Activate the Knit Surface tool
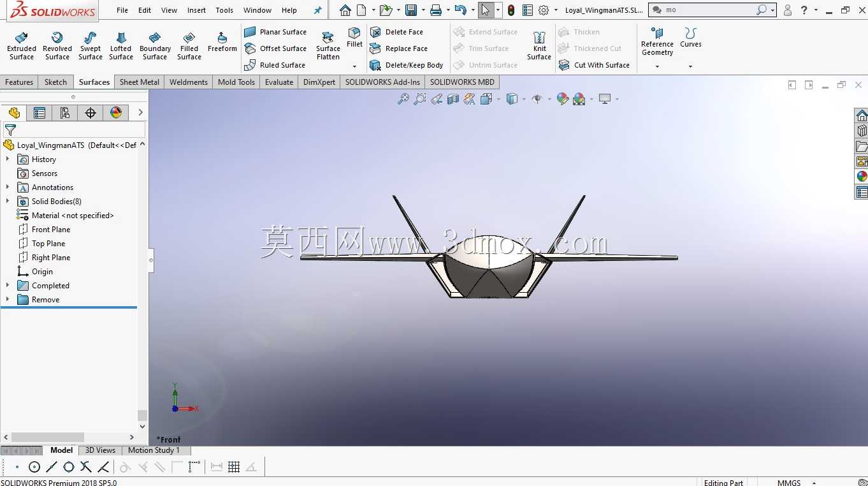 [539, 46]
